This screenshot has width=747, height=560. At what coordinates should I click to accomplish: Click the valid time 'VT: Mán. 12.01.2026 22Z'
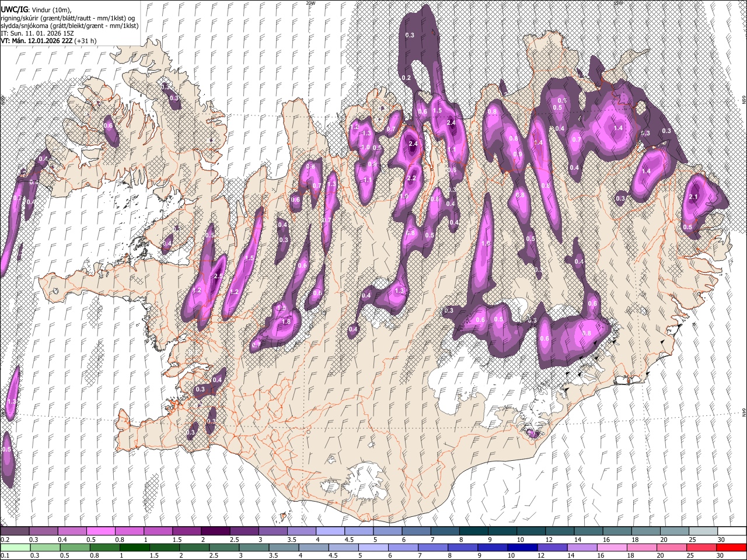(36, 41)
